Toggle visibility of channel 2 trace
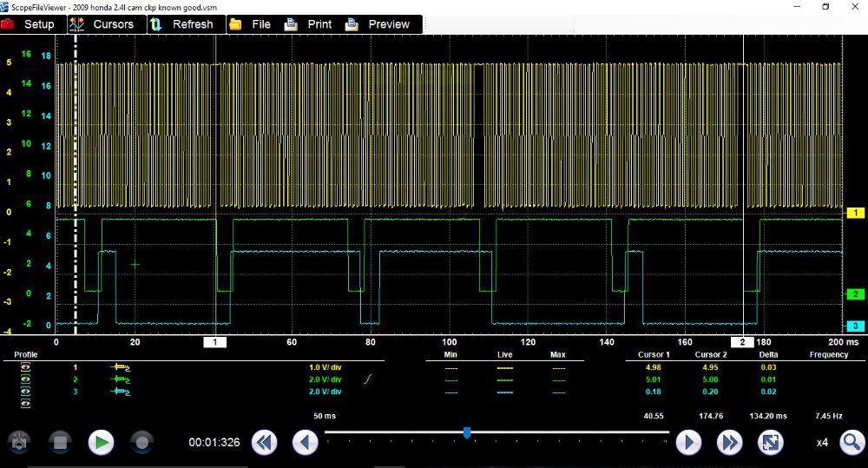The height and width of the screenshot is (468, 868). point(25,379)
